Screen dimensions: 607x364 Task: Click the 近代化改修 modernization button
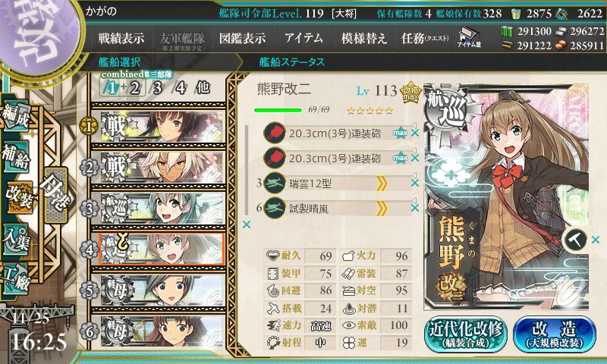pos(466,334)
